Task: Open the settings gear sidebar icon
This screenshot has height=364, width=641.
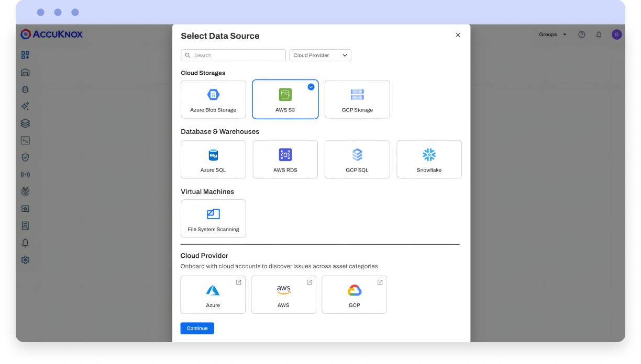Action: [25, 260]
